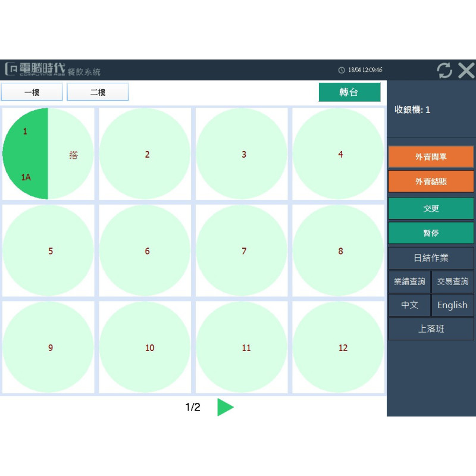Open 外賣開單 takeaway order
The image size is (476, 476).
pyautogui.click(x=431, y=157)
